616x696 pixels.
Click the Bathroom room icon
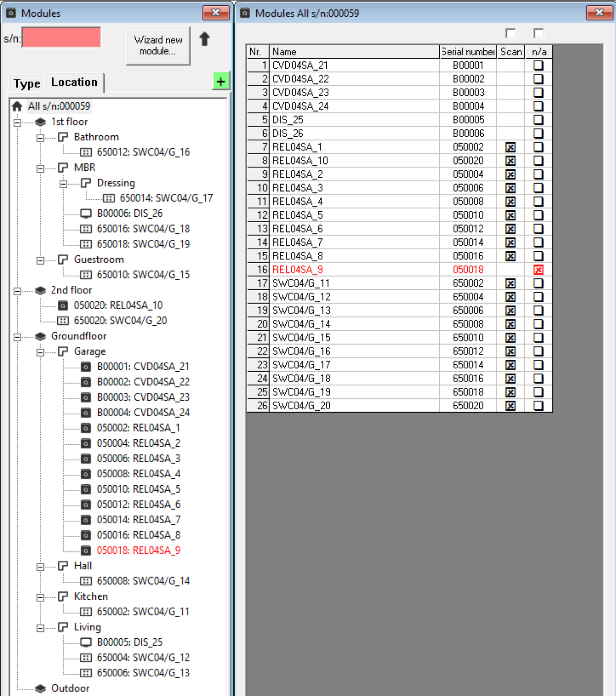63,137
